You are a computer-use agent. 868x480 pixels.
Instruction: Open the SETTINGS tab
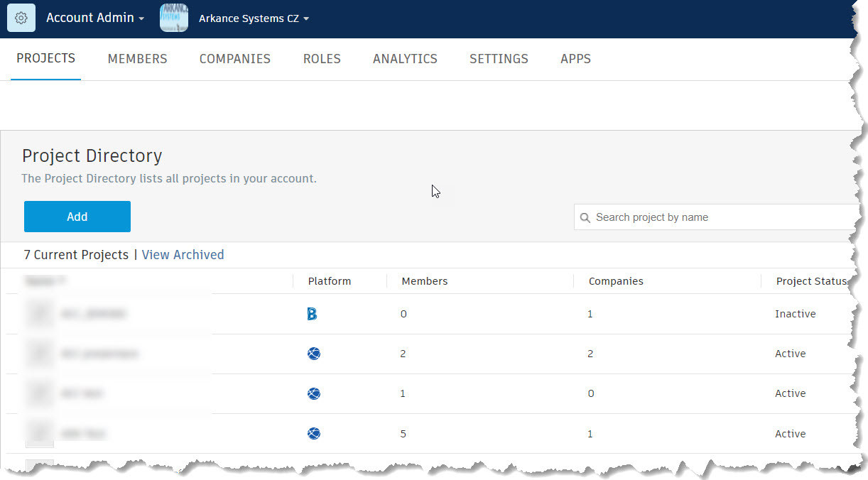pyautogui.click(x=499, y=59)
